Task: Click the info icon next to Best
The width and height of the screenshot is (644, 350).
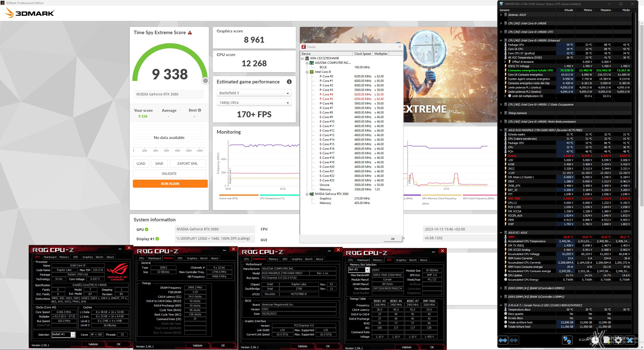Action: click(199, 110)
